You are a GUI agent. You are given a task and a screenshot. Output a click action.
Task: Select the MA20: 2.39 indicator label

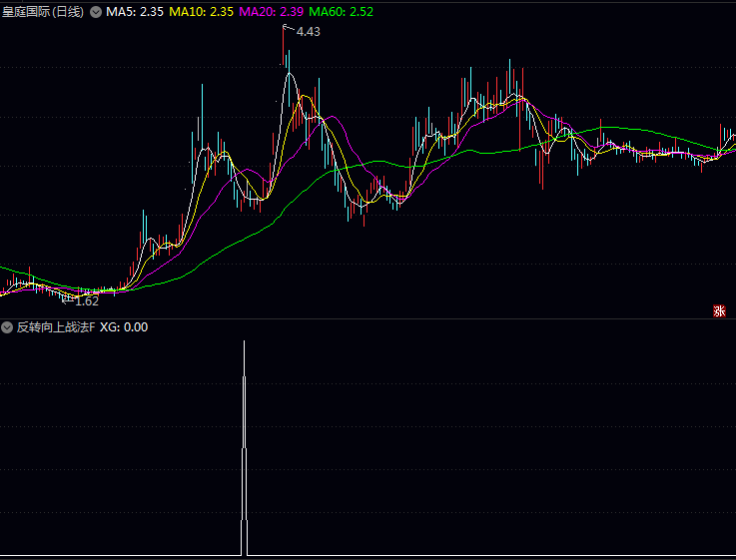click(272, 12)
